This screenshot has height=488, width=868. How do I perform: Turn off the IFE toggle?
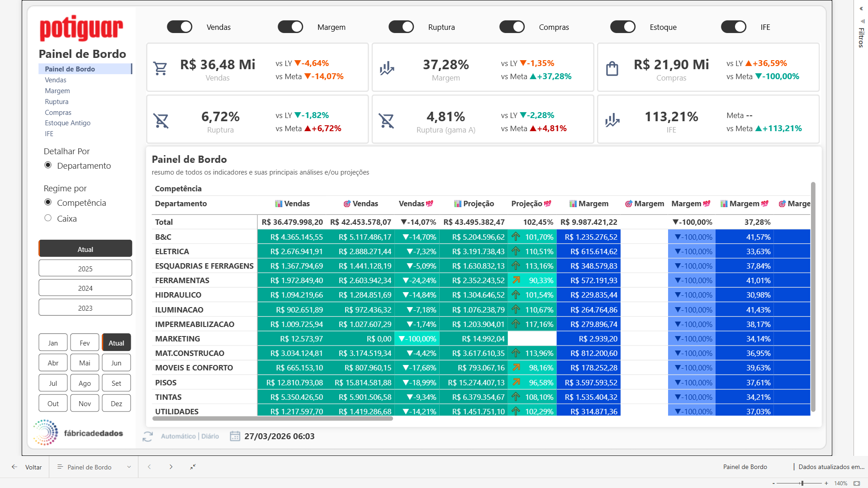[x=733, y=27]
